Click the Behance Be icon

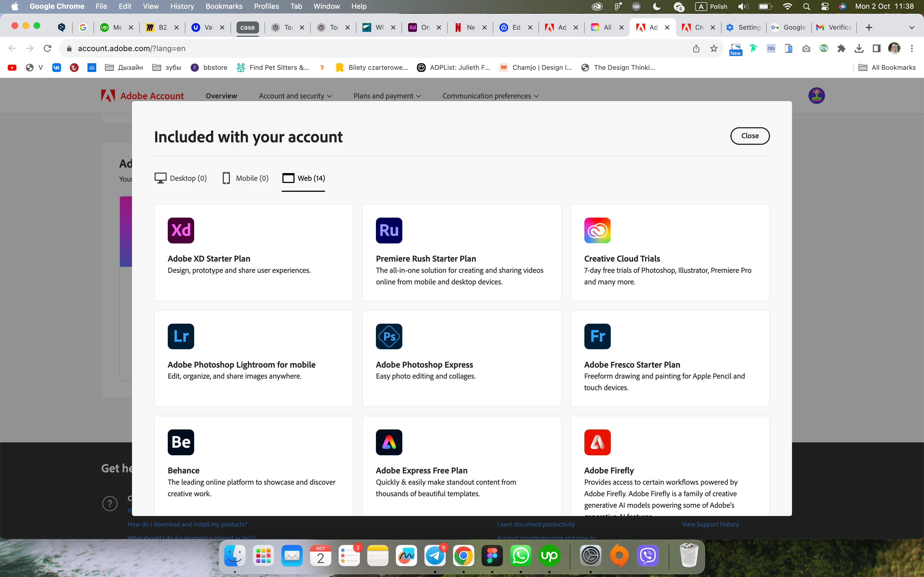[181, 442]
